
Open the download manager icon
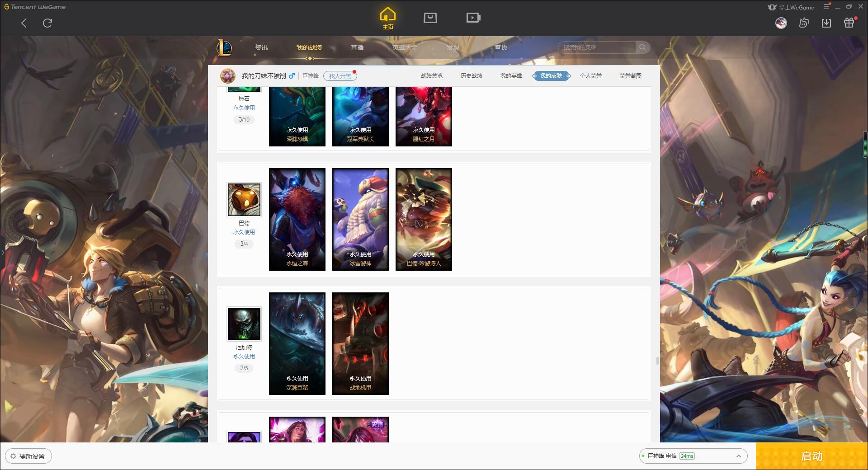click(826, 23)
